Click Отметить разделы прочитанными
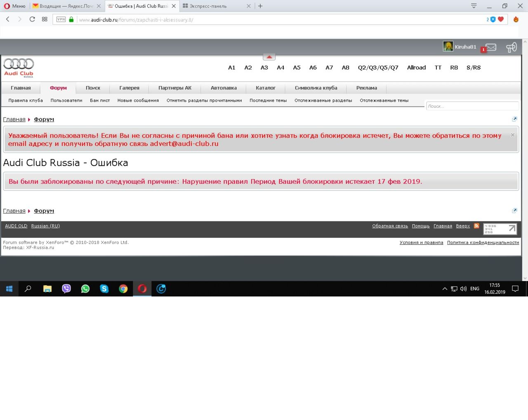 (204, 101)
